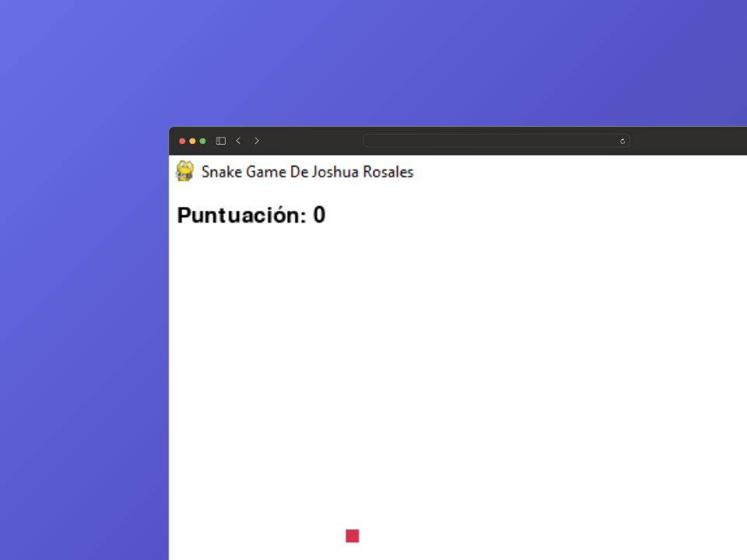The image size is (747, 560).
Task: Click the score value "0"
Action: (319, 215)
